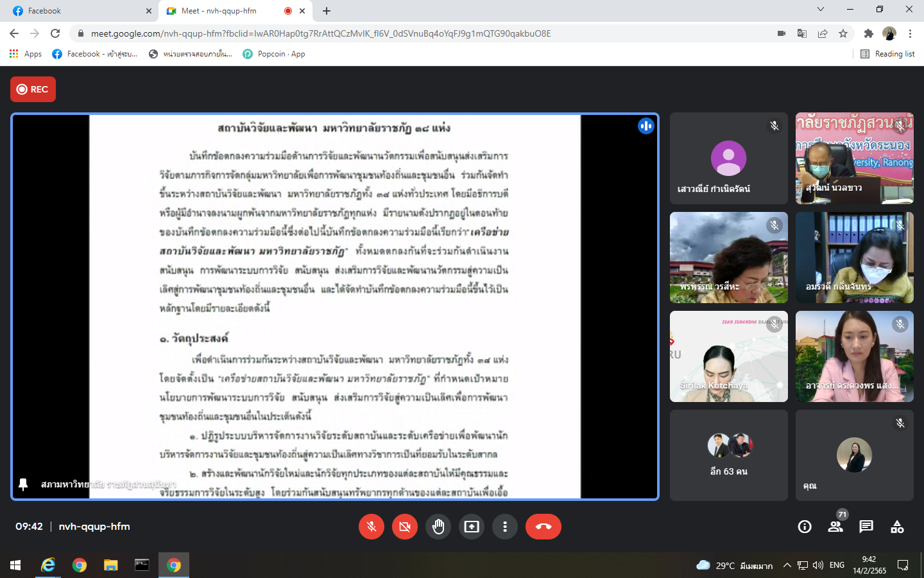
Task: Show the participants list with 71 badge
Action: [x=835, y=527]
